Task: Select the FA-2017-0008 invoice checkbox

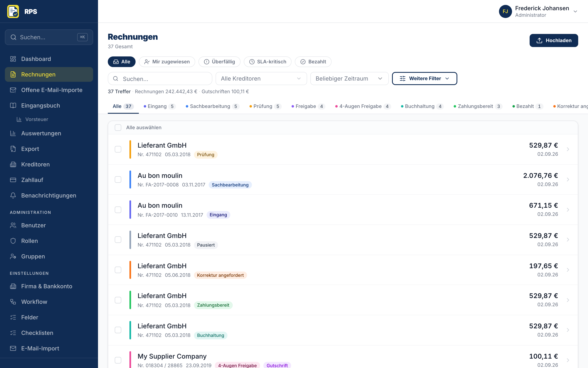Action: pyautogui.click(x=118, y=180)
